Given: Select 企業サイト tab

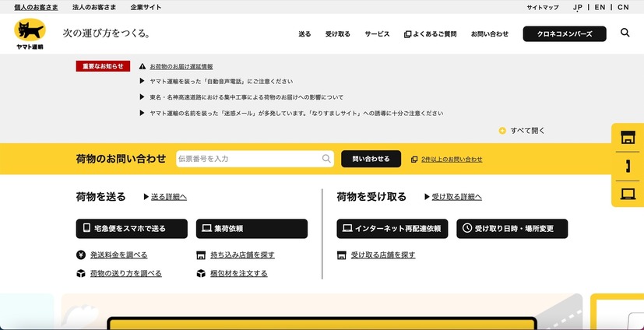Looking at the screenshot, I should [146, 7].
